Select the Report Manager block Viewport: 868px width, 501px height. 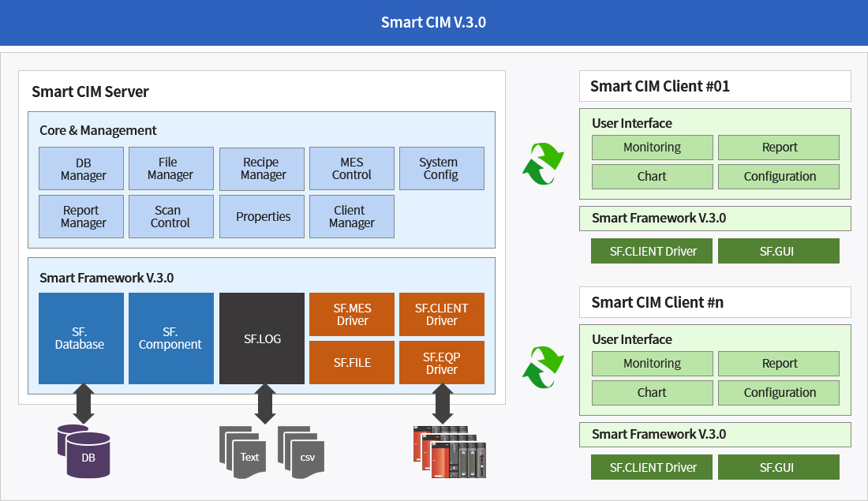81,216
